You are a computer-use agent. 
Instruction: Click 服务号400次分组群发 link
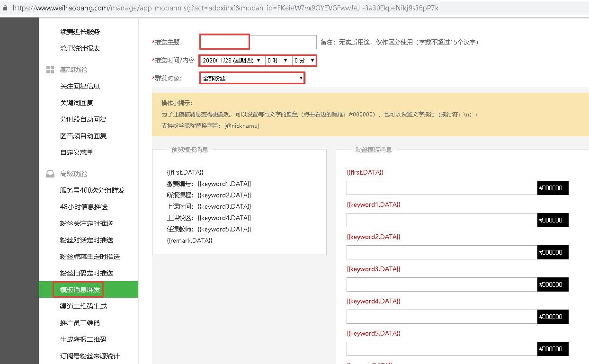[92, 190]
